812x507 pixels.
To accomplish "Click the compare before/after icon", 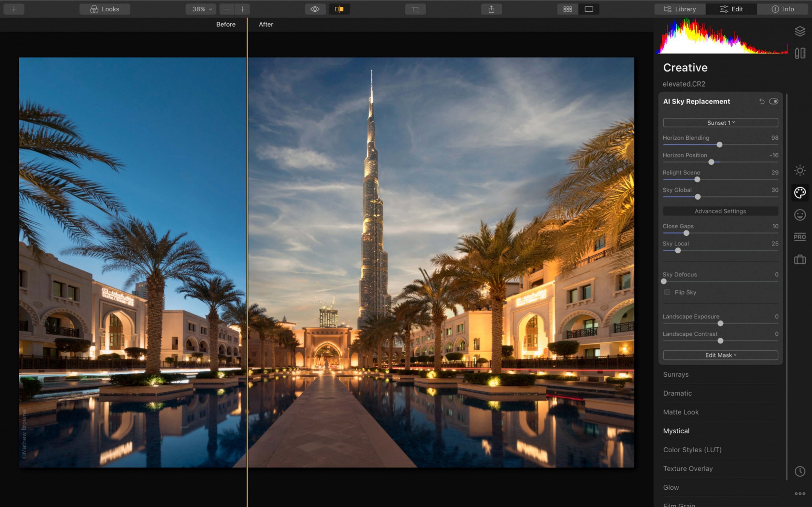I will pyautogui.click(x=339, y=9).
